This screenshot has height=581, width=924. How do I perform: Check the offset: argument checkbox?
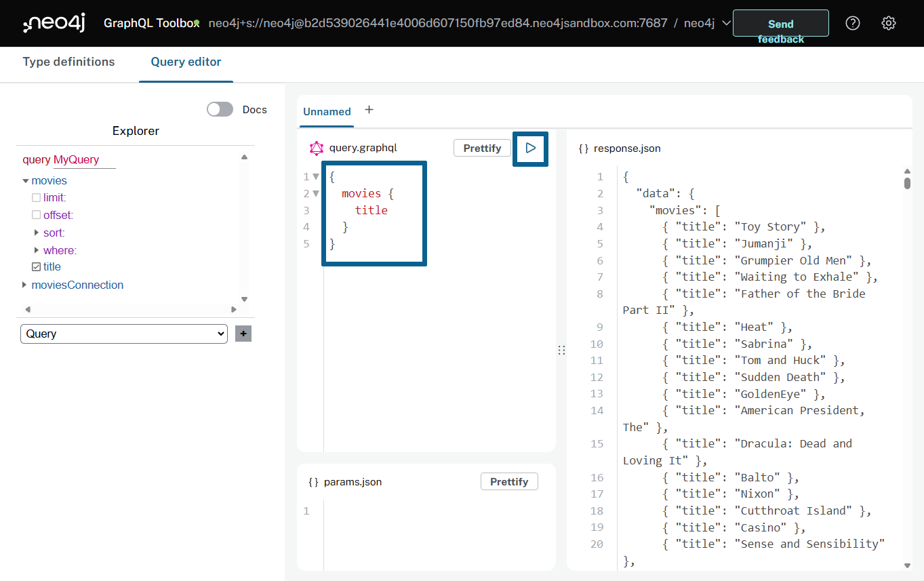[x=37, y=215]
